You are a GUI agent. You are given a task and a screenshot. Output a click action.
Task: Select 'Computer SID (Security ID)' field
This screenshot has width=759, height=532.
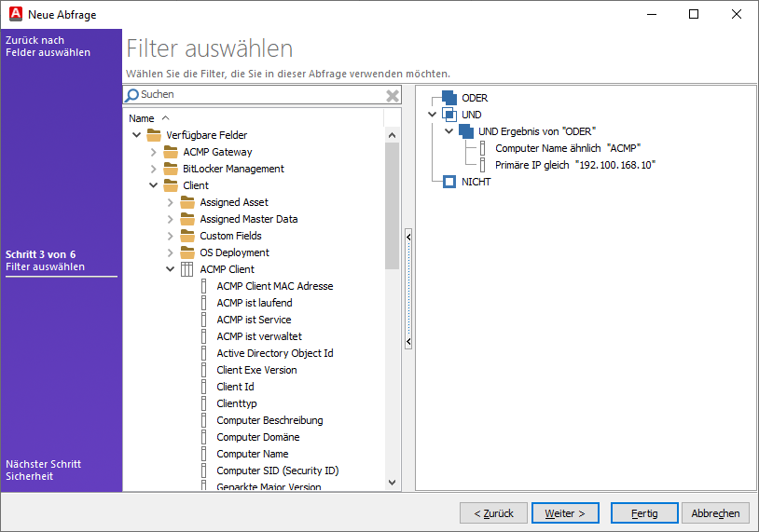pyautogui.click(x=277, y=471)
